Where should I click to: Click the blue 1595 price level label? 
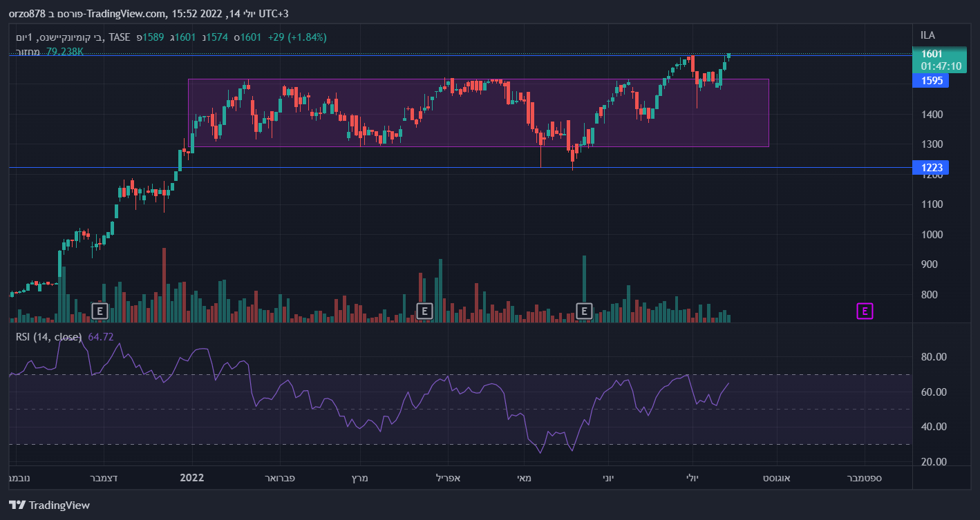click(x=930, y=81)
